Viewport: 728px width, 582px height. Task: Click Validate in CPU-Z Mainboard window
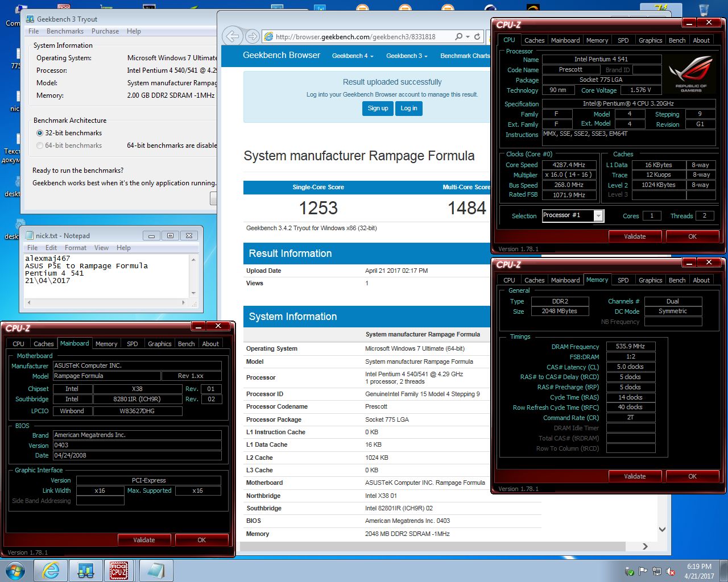coord(144,540)
